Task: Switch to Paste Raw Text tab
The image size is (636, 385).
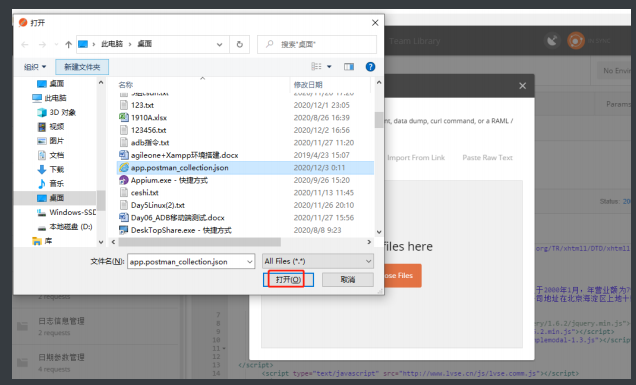Action: point(488,157)
